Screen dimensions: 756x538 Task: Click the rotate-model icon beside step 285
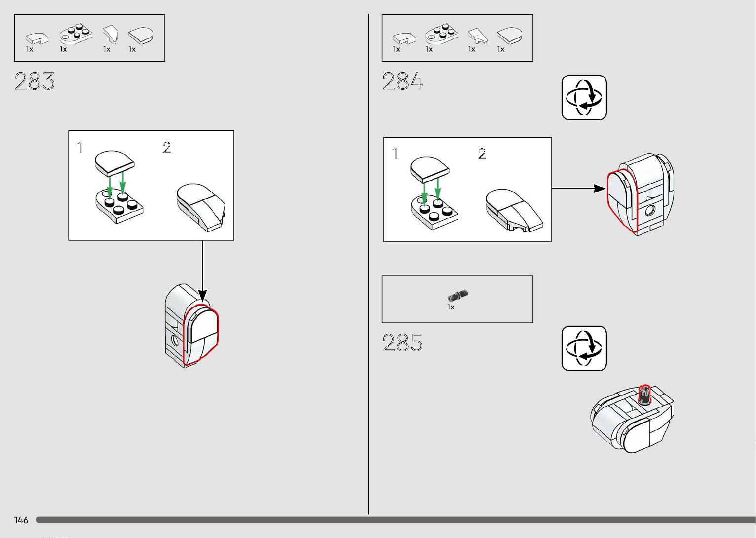(x=584, y=348)
